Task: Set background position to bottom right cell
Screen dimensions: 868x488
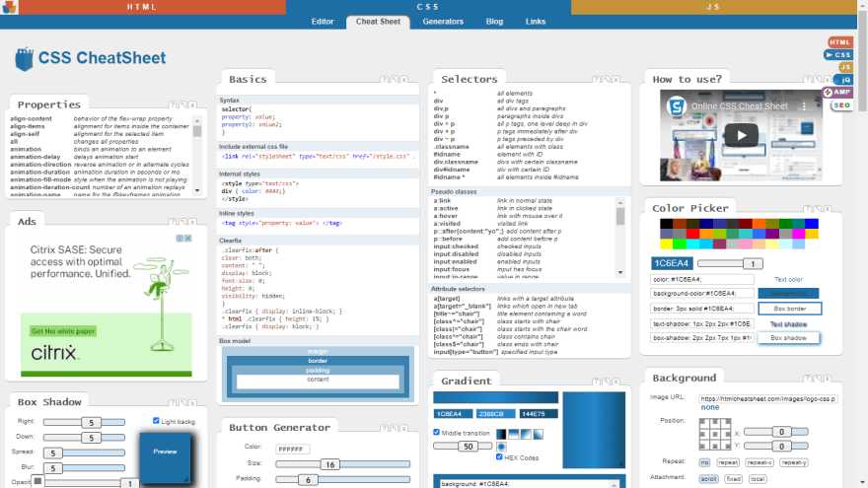Action: [726, 446]
